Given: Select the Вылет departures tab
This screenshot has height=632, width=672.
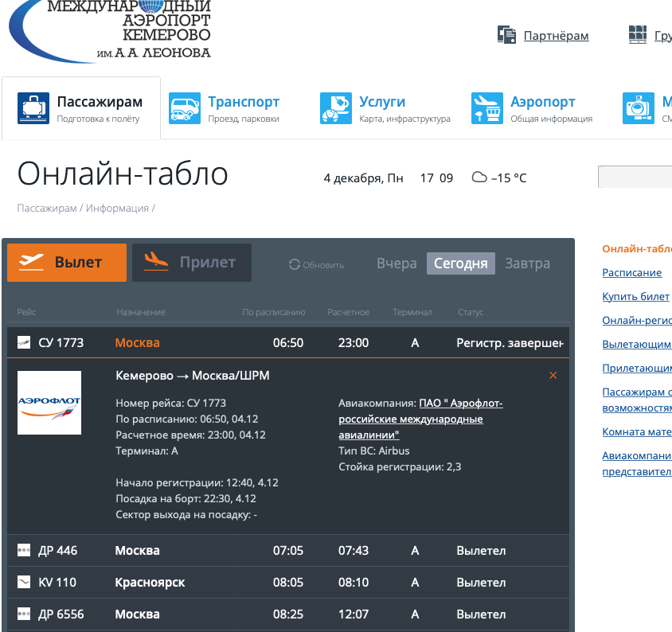Looking at the screenshot, I should 67,263.
